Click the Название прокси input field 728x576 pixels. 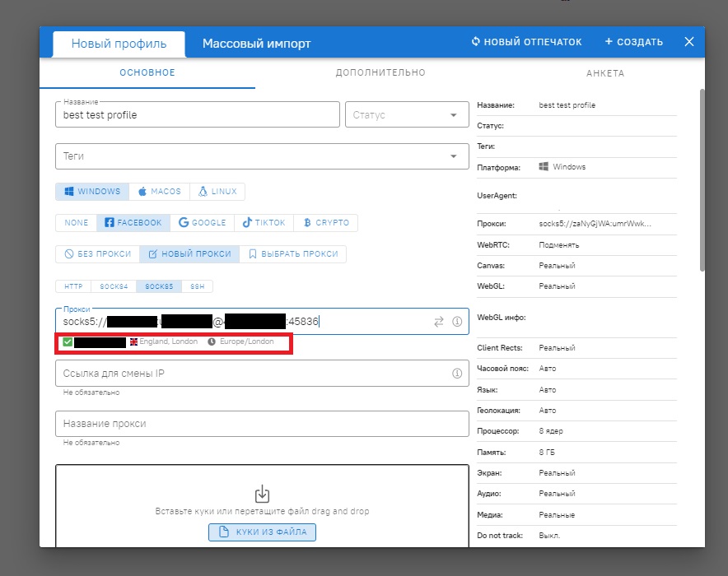261,424
